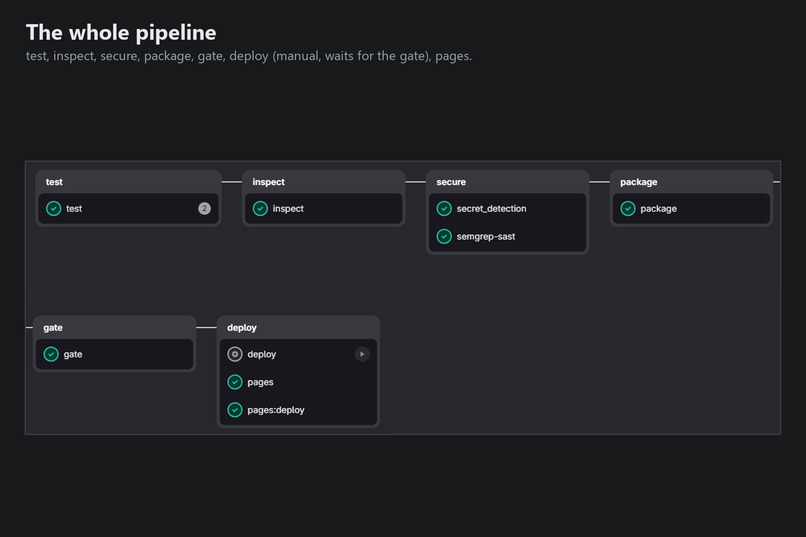Click the passed status icon for secret_detection
The height and width of the screenshot is (537, 806).
[x=444, y=209]
